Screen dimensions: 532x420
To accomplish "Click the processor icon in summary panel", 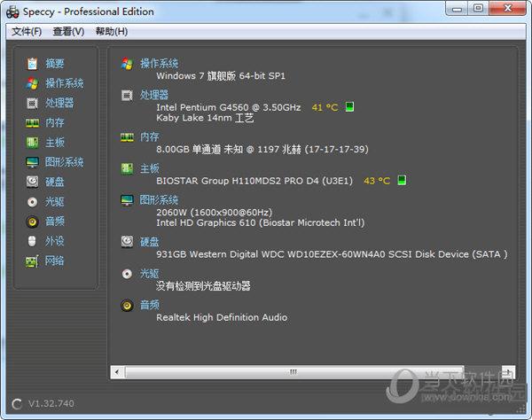I will pyautogui.click(x=127, y=96).
